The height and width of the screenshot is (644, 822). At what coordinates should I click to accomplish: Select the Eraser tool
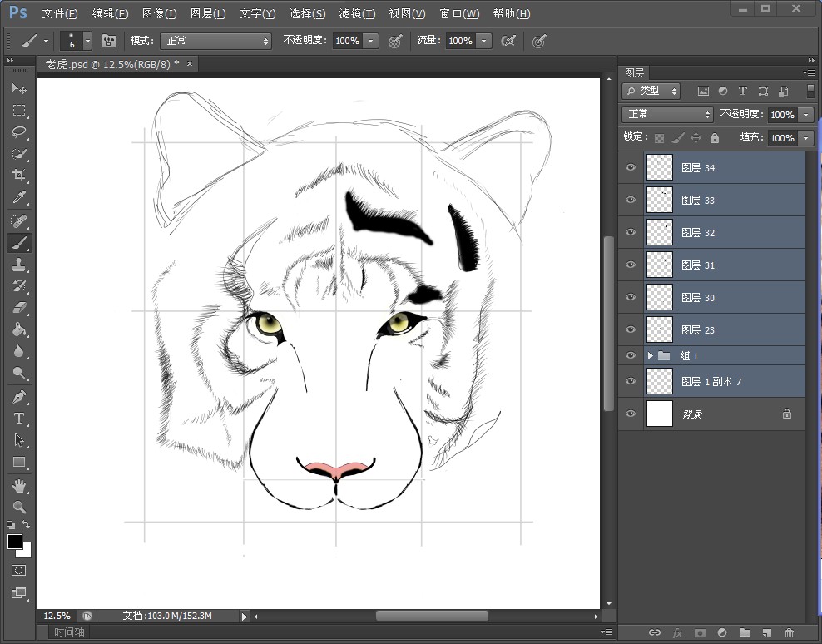pos(19,308)
